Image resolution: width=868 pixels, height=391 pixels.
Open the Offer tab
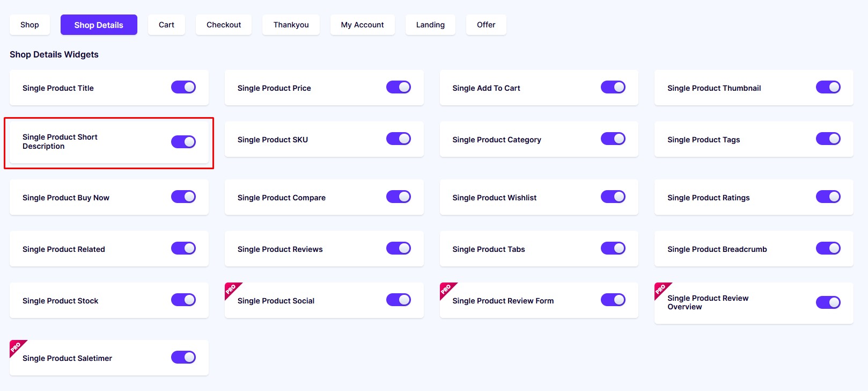486,25
